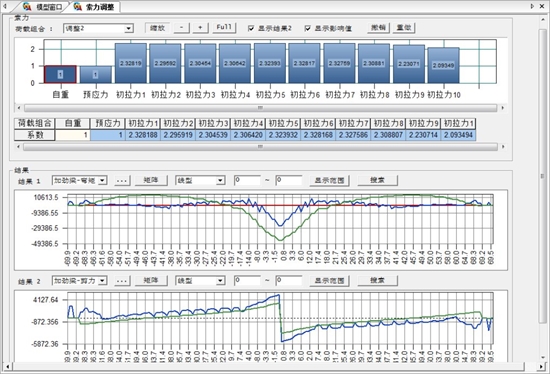This screenshot has width=550, height=374.
Task: Click the 索力调整 tab icon
Action: click(78, 6)
